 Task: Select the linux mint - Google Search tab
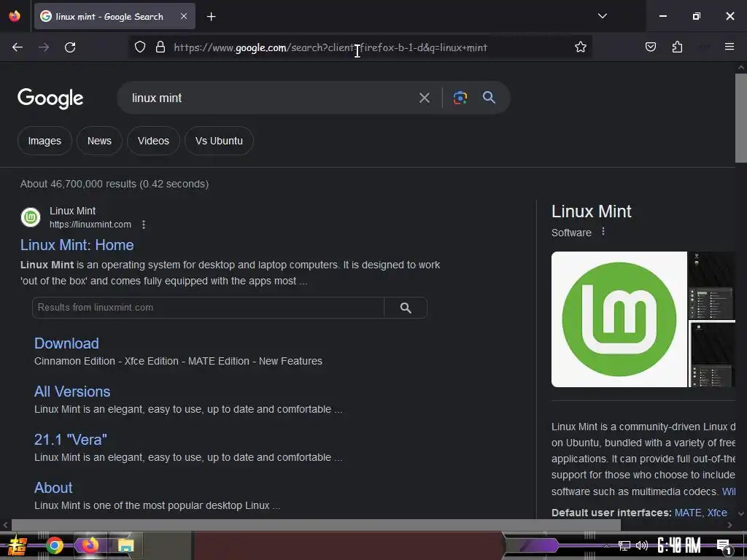(x=115, y=17)
